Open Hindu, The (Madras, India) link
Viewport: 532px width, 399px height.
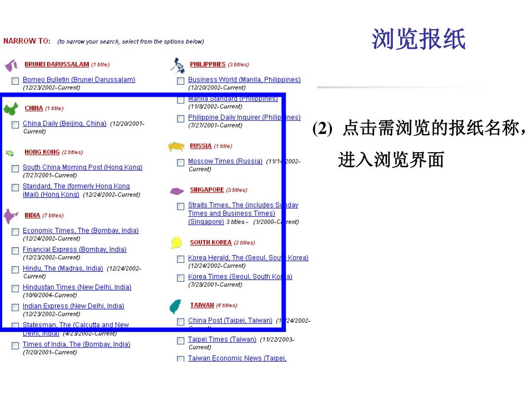click(63, 268)
